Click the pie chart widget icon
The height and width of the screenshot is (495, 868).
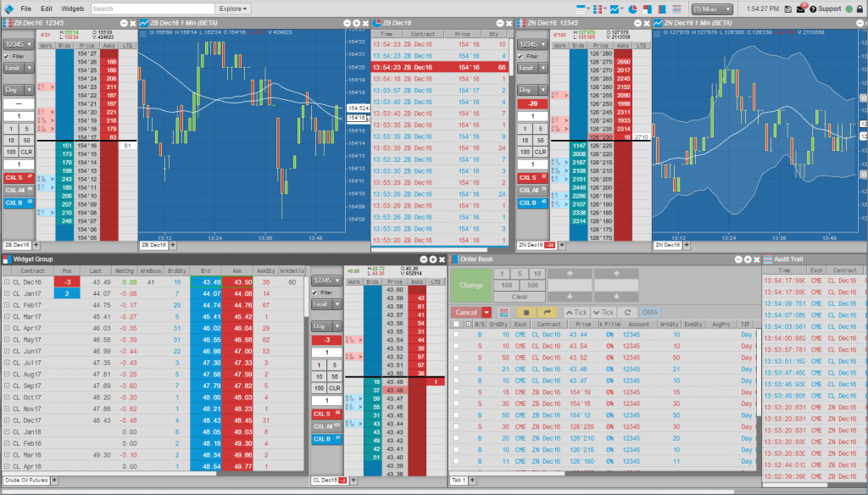click(631, 8)
